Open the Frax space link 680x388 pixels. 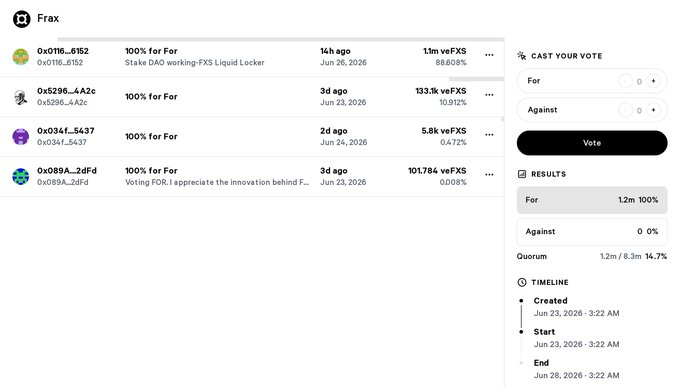(x=48, y=18)
